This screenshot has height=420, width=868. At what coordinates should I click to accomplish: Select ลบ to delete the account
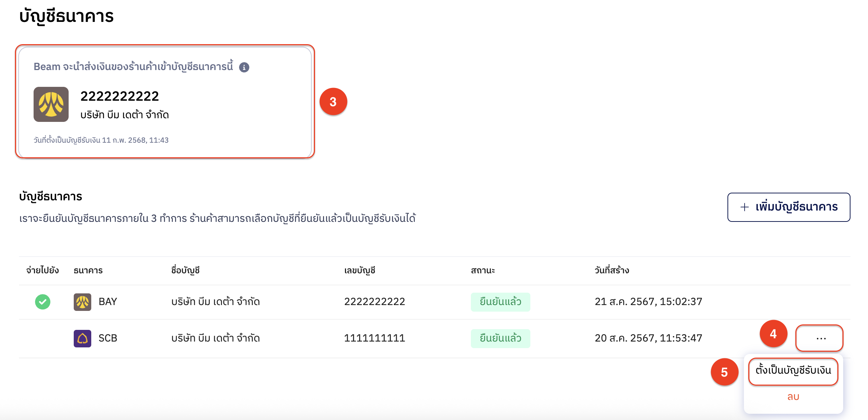tap(793, 397)
